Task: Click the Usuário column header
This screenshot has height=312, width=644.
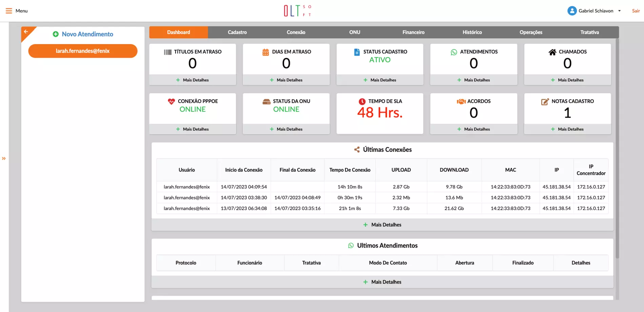Action: coord(187,170)
